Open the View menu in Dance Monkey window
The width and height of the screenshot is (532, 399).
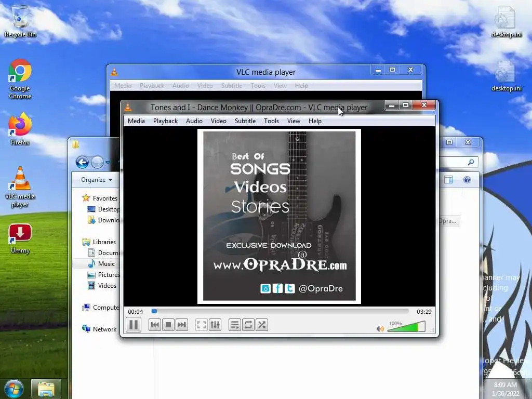point(294,121)
